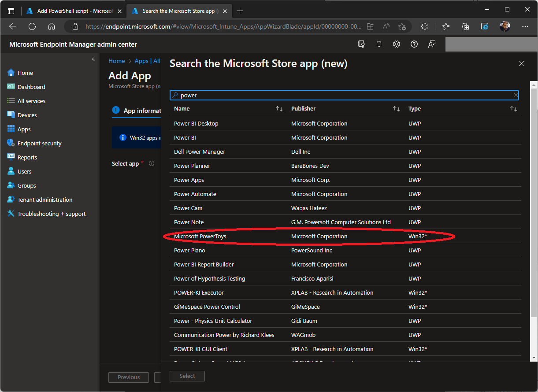Open Apps in the sidebar
Image resolution: width=538 pixels, height=392 pixels.
[19, 129]
